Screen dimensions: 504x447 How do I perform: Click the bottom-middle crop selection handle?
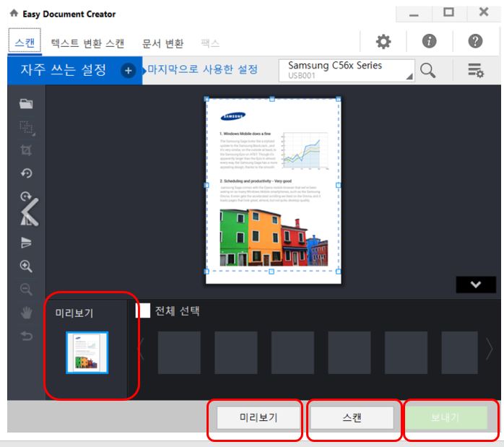(x=271, y=272)
